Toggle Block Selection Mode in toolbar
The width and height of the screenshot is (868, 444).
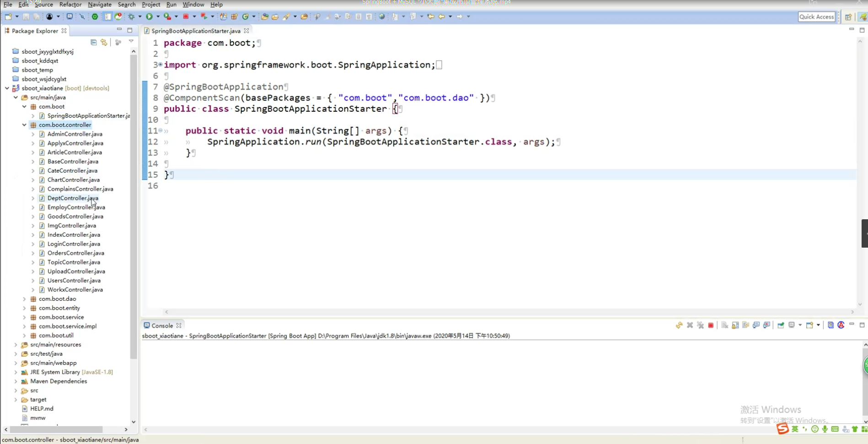[359, 16]
